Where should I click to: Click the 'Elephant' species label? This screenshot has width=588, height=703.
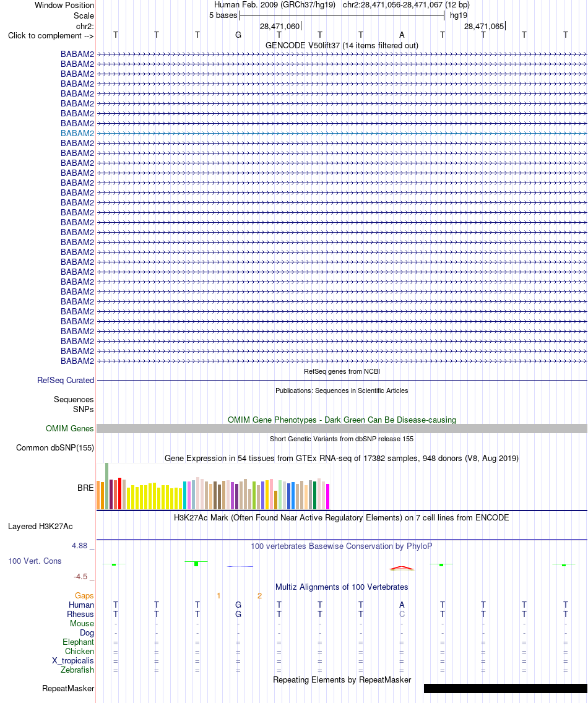[x=79, y=642]
